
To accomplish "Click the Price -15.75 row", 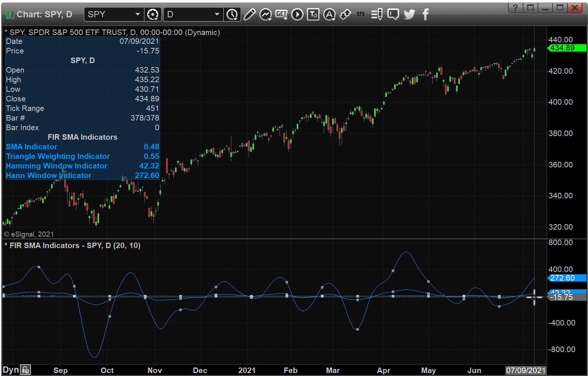I will [83, 51].
